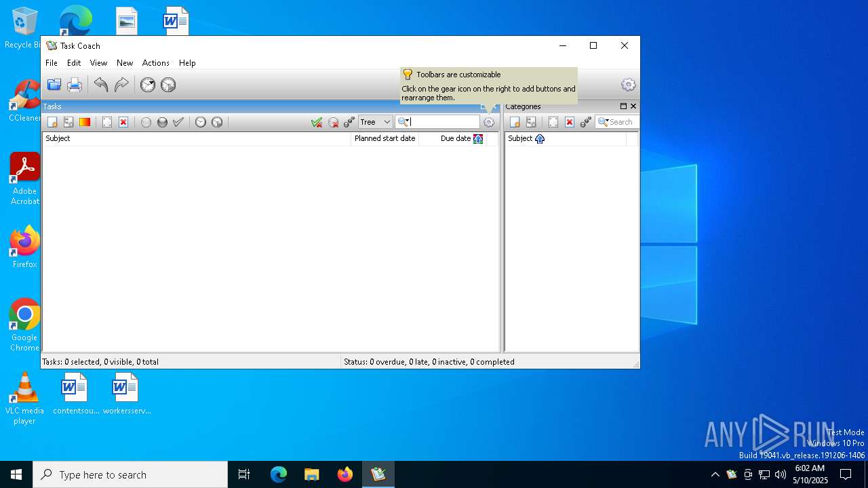Sort by Planned start date column
Image resolution: width=868 pixels, height=488 pixels.
point(385,138)
